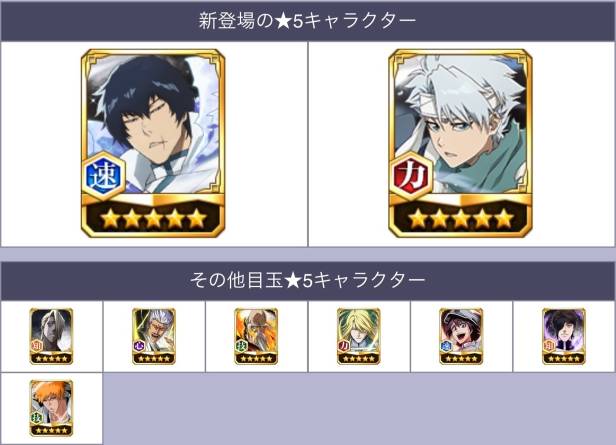This screenshot has width=616, height=445.
Task: Select the white-haired elder with lightning thumbnail
Action: [154, 336]
